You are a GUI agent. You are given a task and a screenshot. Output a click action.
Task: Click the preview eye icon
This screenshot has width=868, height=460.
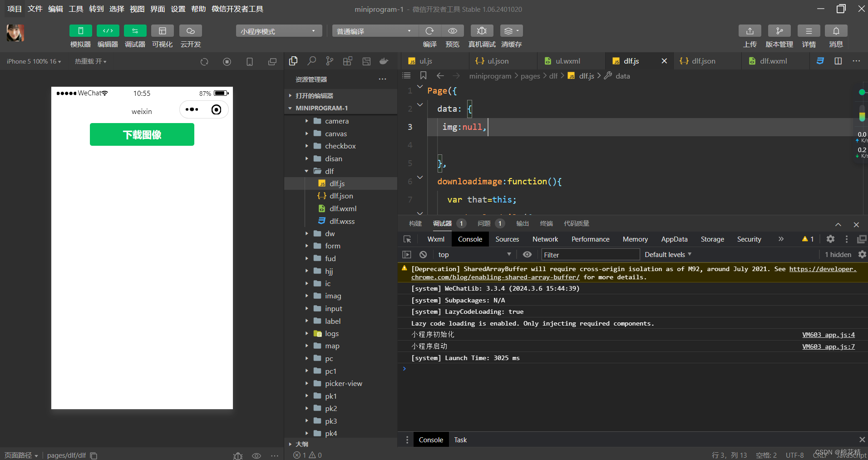click(x=452, y=31)
